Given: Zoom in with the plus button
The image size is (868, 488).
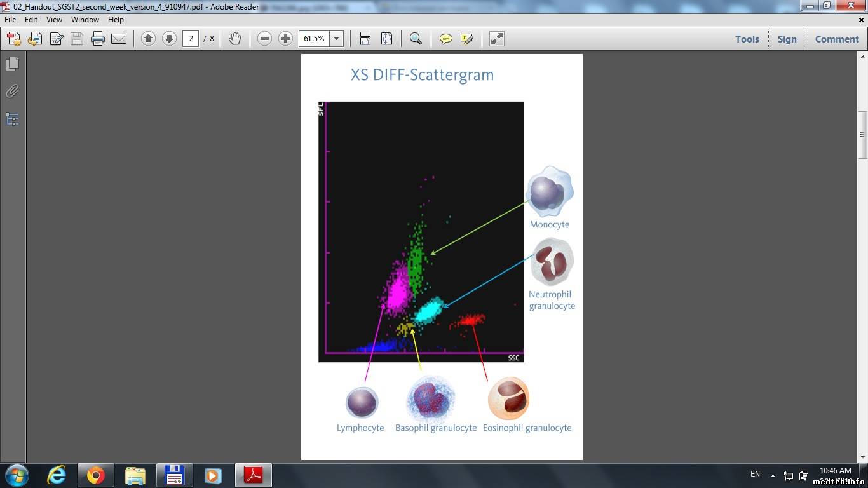Looking at the screenshot, I should pos(286,39).
